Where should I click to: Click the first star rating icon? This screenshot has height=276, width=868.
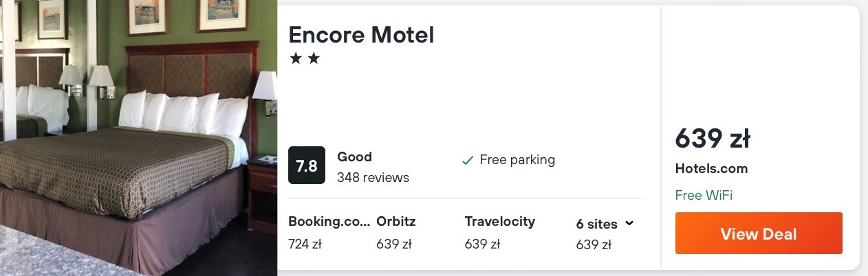[x=296, y=58]
